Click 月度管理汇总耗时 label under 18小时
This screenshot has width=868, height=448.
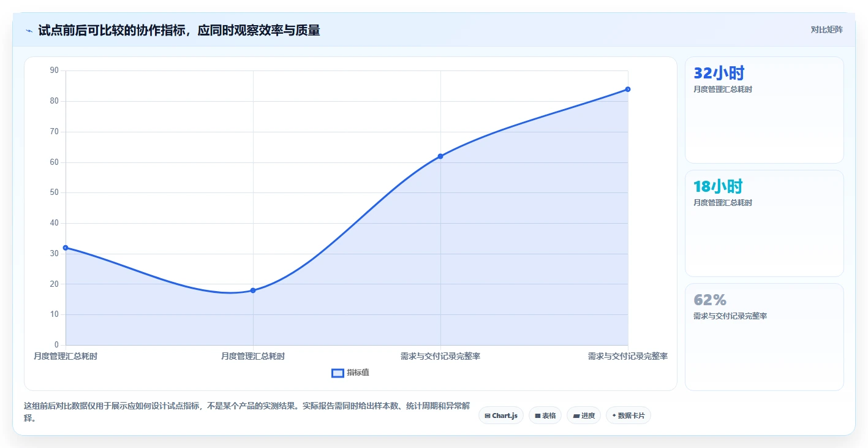click(x=723, y=203)
